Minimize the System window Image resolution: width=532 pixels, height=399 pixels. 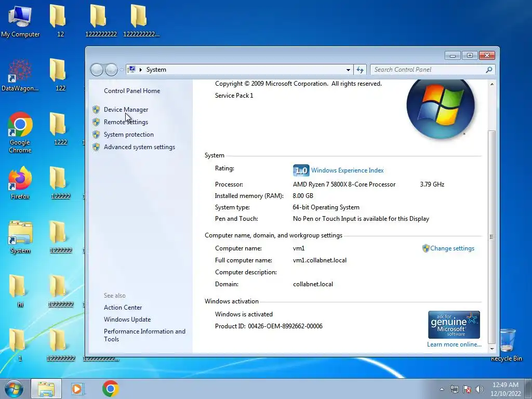tap(453, 55)
